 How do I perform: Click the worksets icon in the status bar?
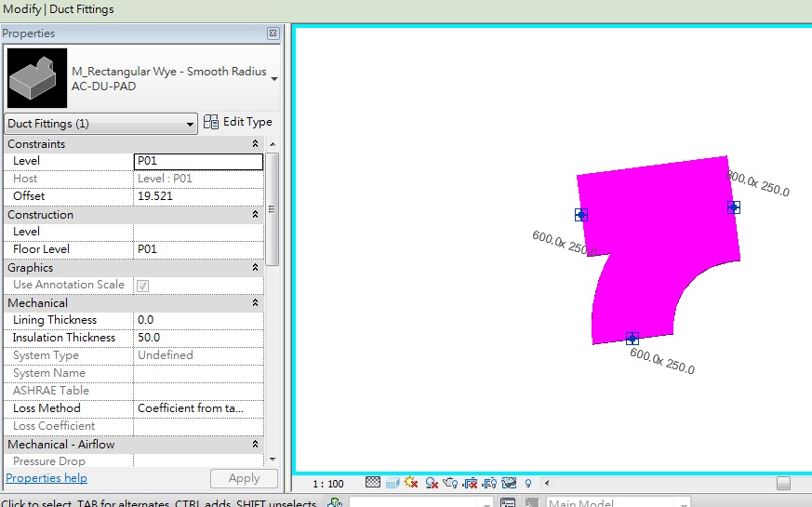[x=335, y=502]
